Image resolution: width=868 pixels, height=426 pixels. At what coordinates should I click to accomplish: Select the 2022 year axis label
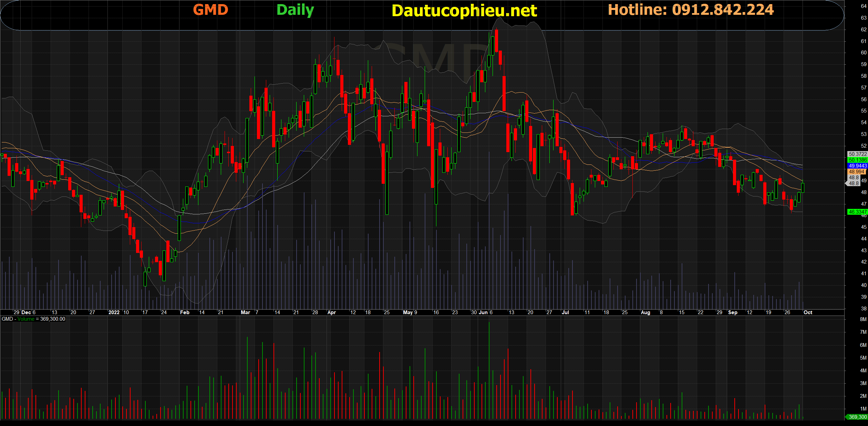(114, 312)
